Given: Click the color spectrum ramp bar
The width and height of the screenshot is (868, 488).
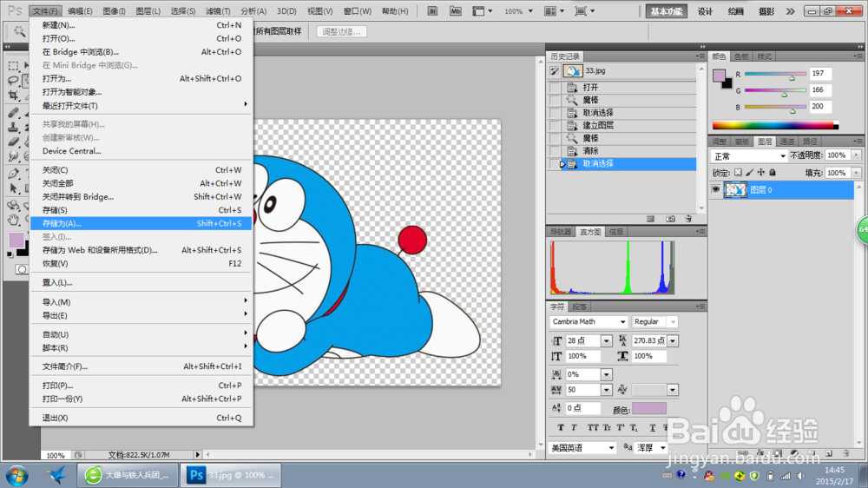Looking at the screenshot, I should pyautogui.click(x=775, y=126).
